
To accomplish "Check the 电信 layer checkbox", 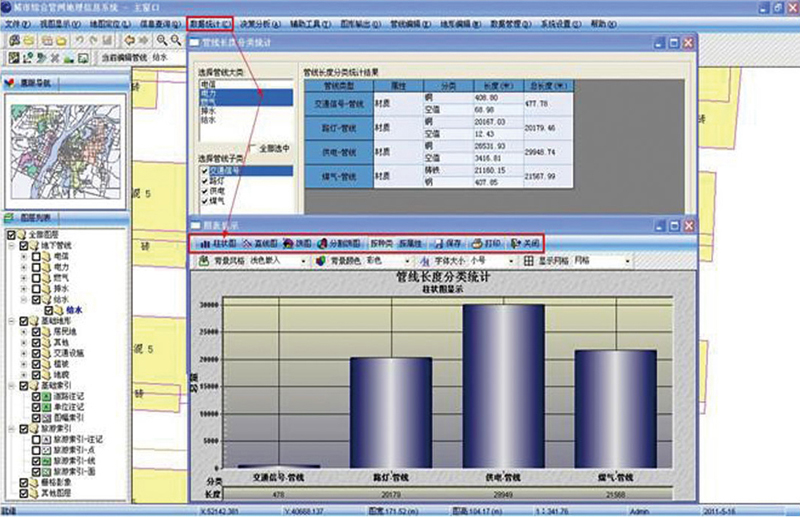I will pos(35,259).
